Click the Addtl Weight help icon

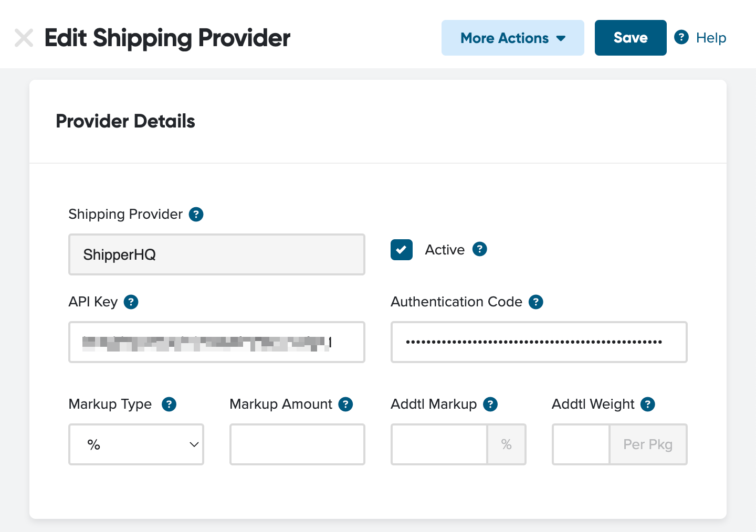(x=647, y=404)
